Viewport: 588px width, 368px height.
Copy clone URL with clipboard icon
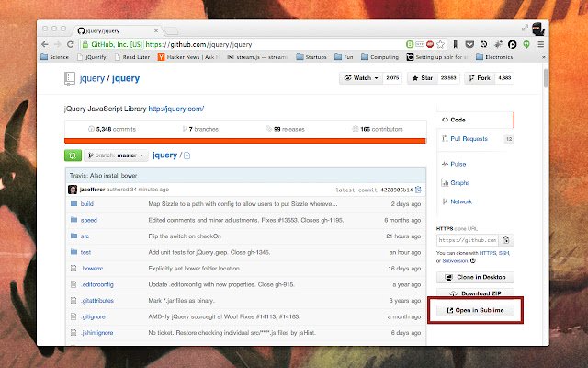pos(506,240)
